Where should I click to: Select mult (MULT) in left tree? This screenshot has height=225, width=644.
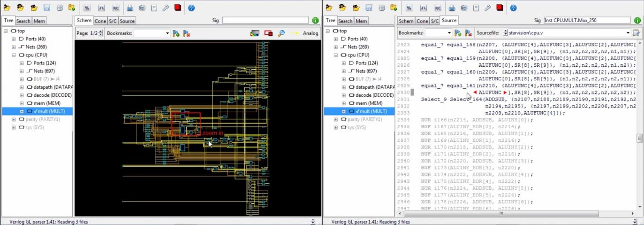(49, 111)
